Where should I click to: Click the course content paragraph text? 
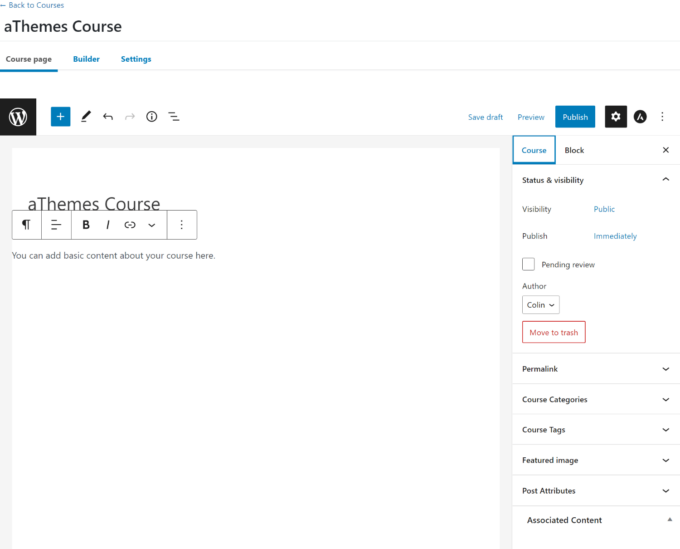113,255
